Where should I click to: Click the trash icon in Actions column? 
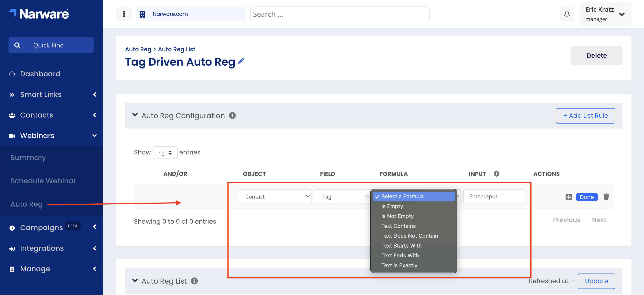[x=606, y=197]
